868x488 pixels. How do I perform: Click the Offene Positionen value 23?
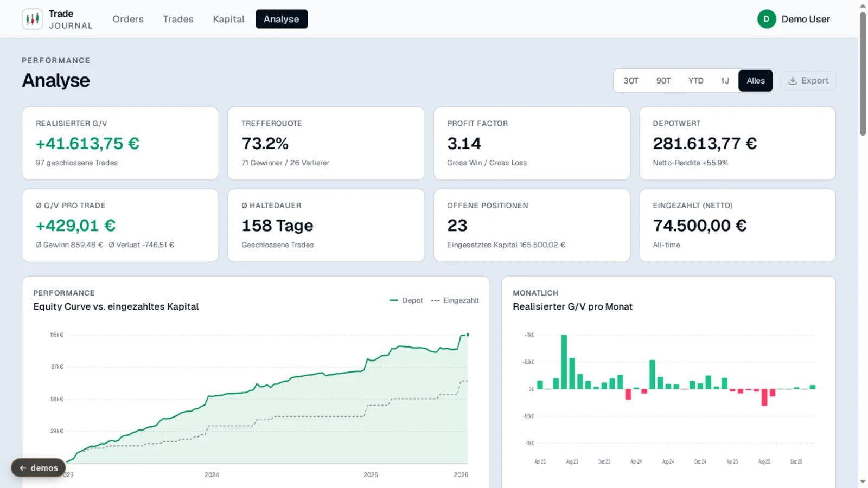457,226
